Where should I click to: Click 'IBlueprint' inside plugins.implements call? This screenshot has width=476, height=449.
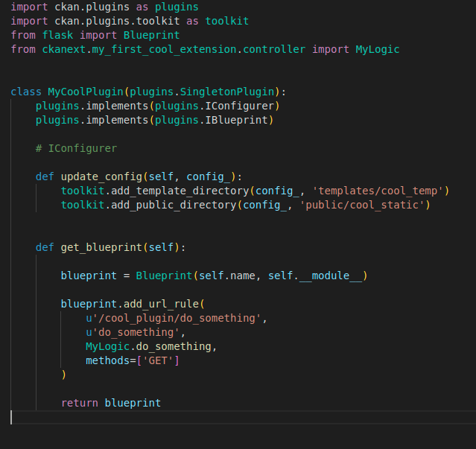tap(236, 120)
